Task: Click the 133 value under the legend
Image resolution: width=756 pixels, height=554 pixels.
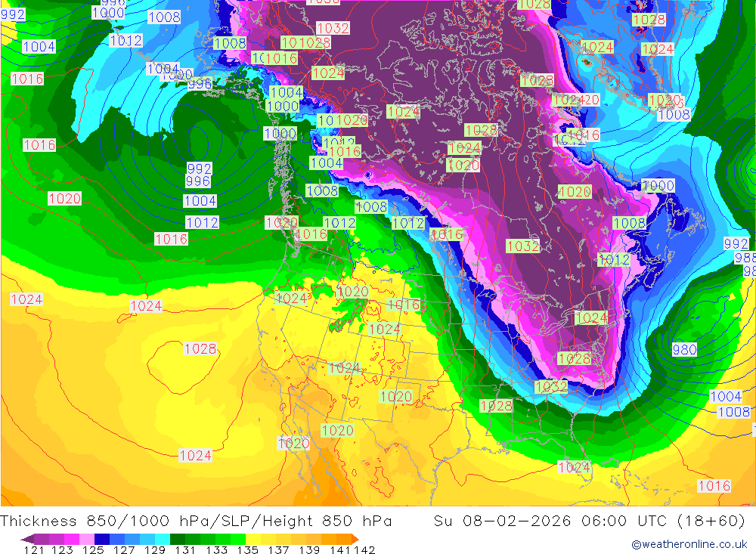Action: (216, 549)
